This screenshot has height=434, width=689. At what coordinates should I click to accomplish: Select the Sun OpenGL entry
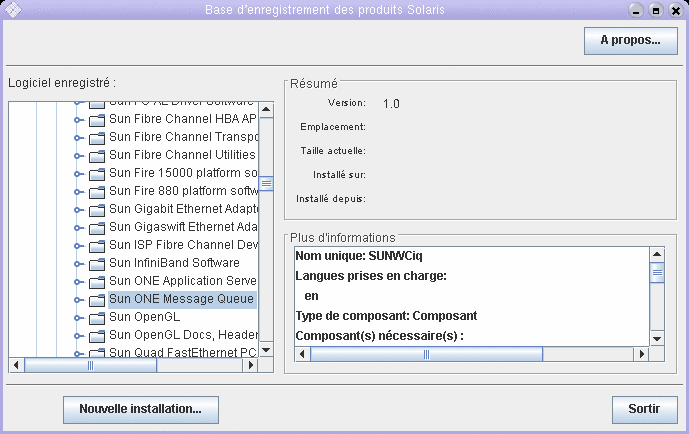(x=145, y=317)
